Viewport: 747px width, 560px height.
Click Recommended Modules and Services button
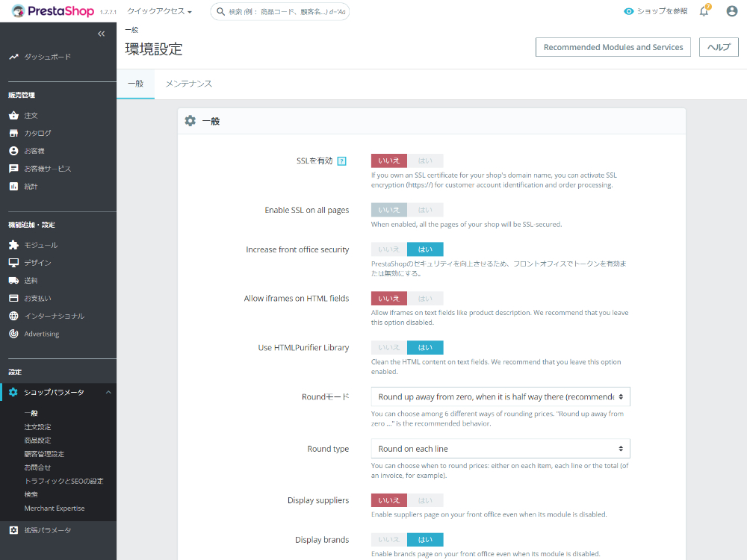613,47
